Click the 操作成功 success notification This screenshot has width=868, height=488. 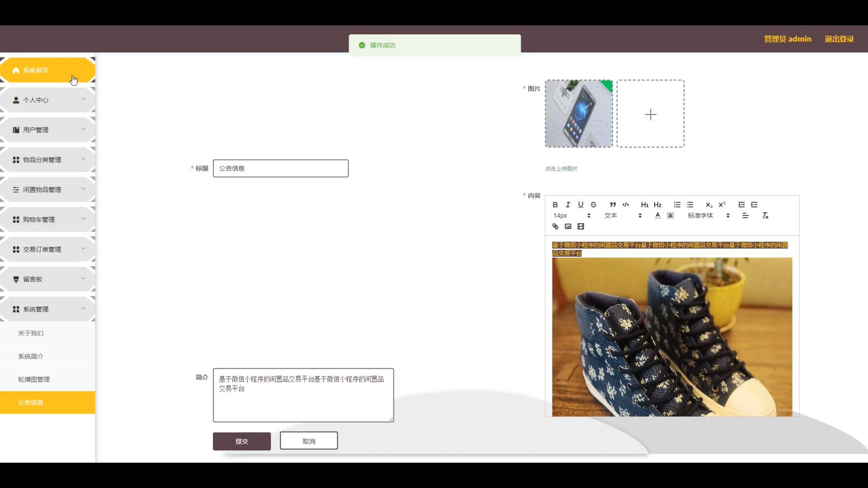(x=435, y=45)
